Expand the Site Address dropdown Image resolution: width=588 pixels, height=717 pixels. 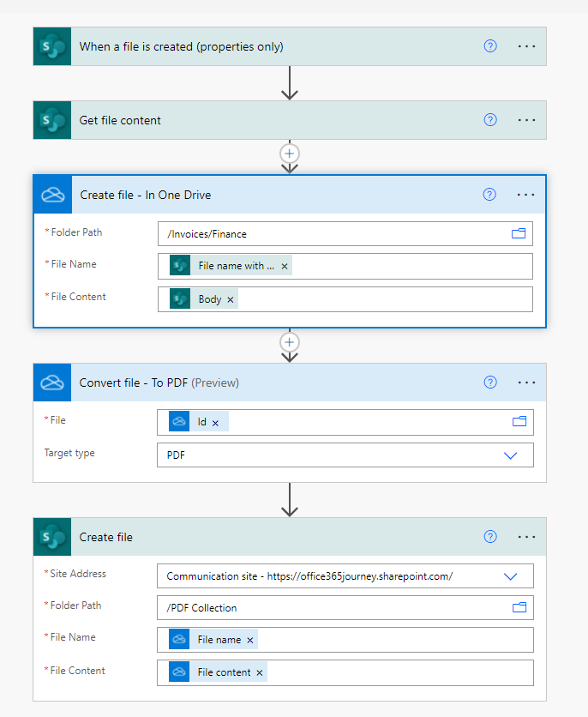[510, 576]
